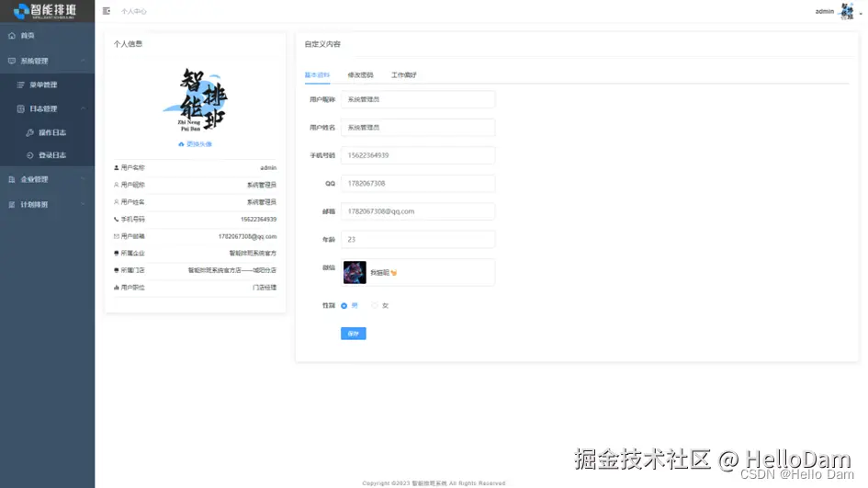The image size is (868, 488).
Task: Click the copyright footer text
Action: (x=434, y=483)
